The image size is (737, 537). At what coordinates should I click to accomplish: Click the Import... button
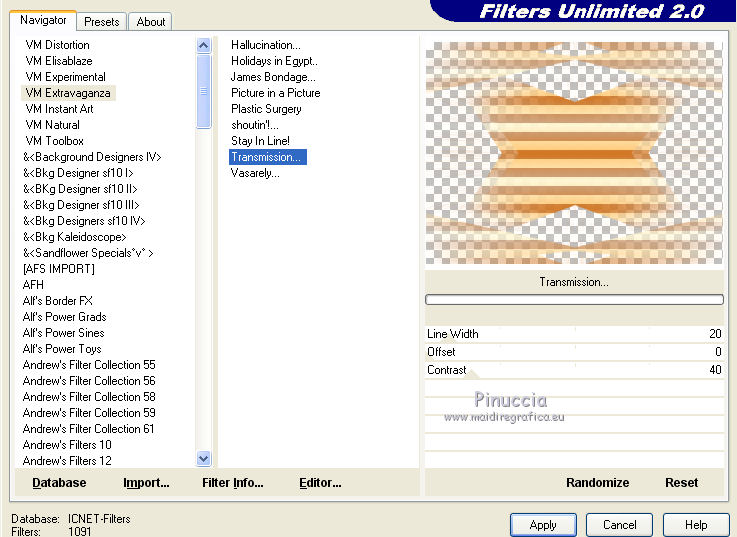pyautogui.click(x=146, y=483)
